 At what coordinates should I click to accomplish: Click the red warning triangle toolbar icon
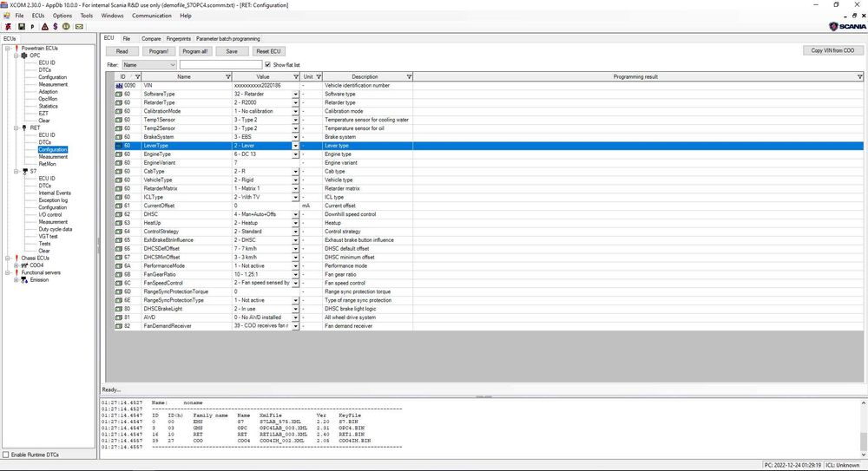click(x=45, y=27)
